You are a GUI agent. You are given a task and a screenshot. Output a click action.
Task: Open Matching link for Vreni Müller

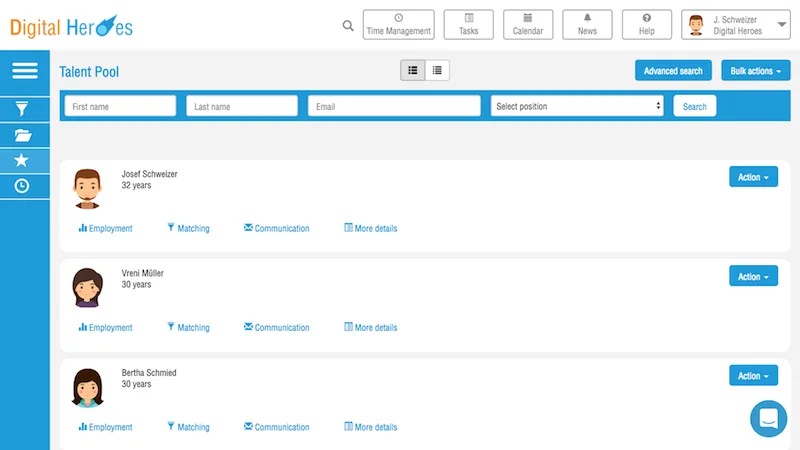188,327
